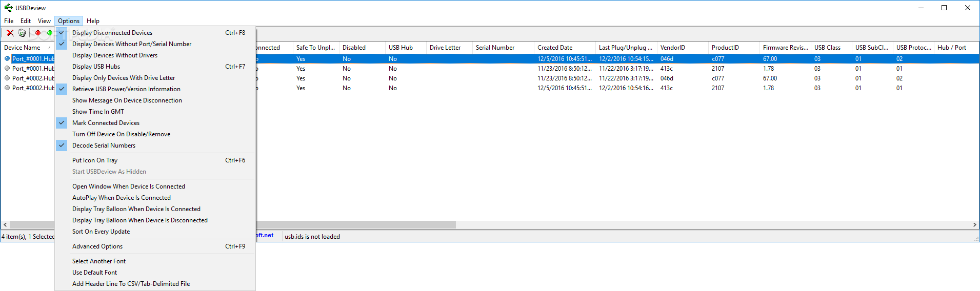This screenshot has width=980, height=291.
Task: Click the scrollbar left arrow
Action: [5, 224]
